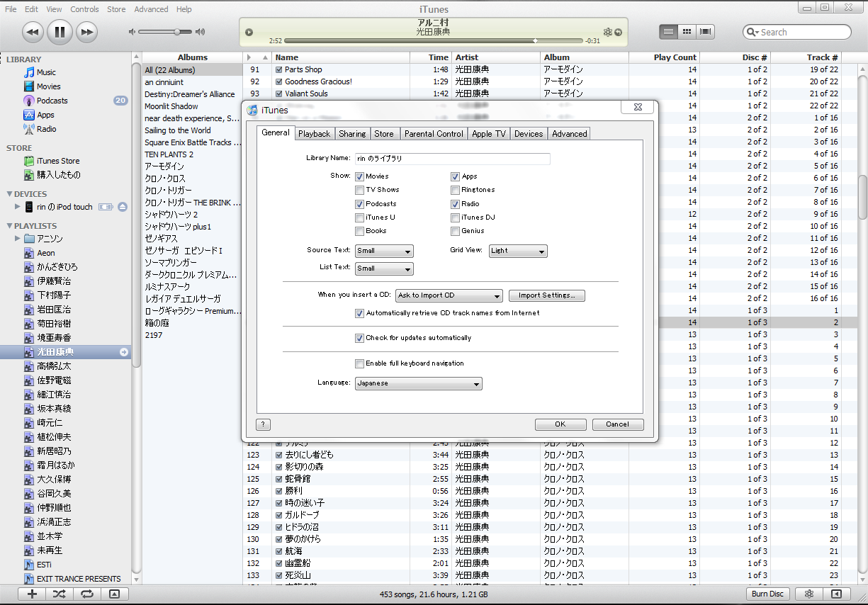Toggle Check for updates automatically
Image resolution: width=868 pixels, height=605 pixels.
(x=360, y=338)
